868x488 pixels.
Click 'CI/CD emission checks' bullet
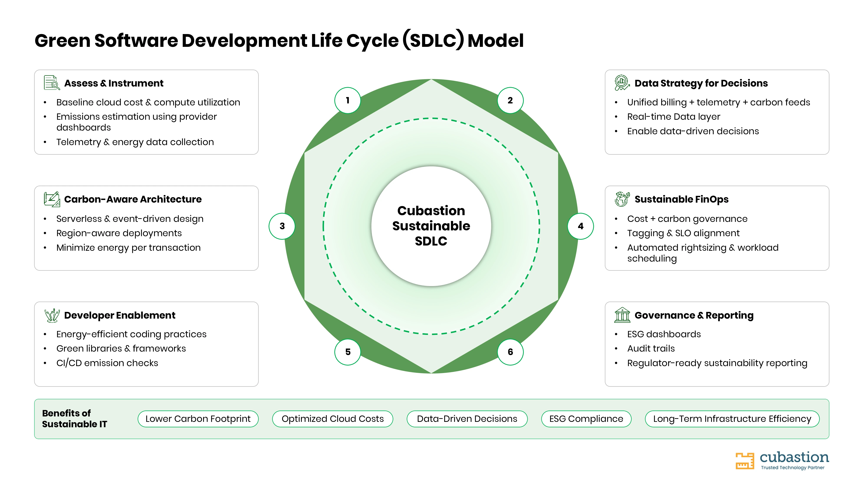click(x=107, y=363)
